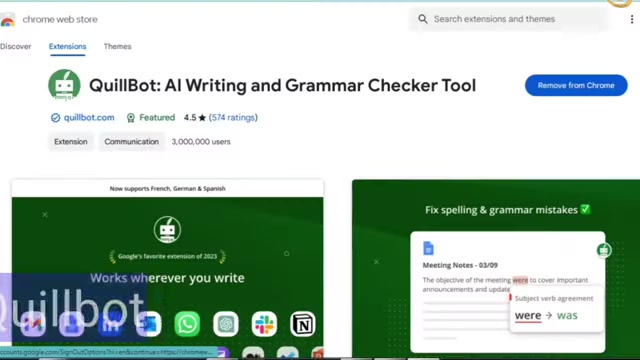Click the Featured label text

(x=157, y=118)
